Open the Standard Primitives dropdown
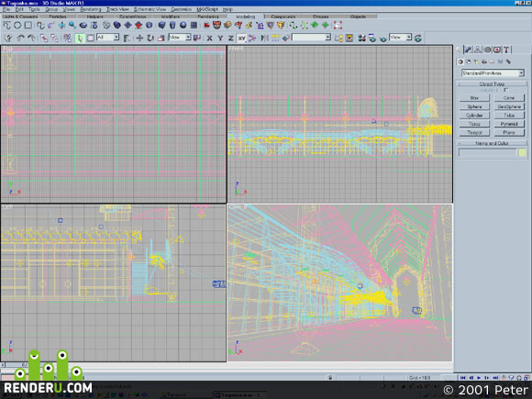The width and height of the screenshot is (532, 399). [493, 73]
